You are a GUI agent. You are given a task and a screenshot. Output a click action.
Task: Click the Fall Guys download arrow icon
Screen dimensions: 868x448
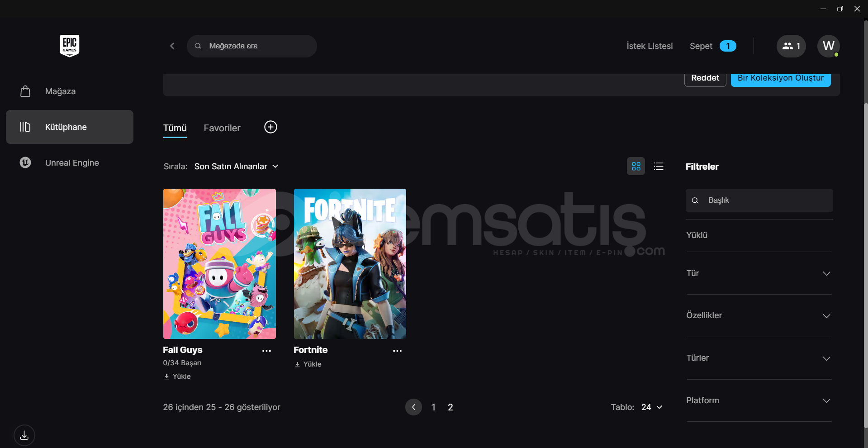click(166, 377)
